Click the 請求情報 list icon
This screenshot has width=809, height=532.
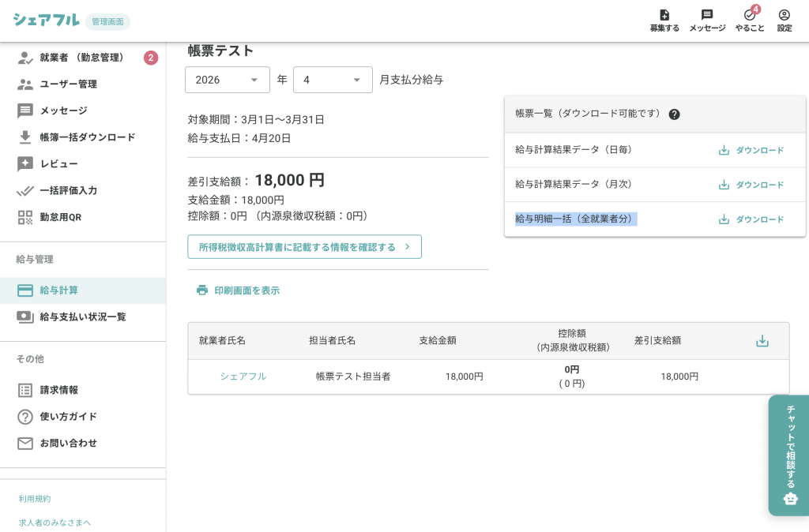[24, 390]
